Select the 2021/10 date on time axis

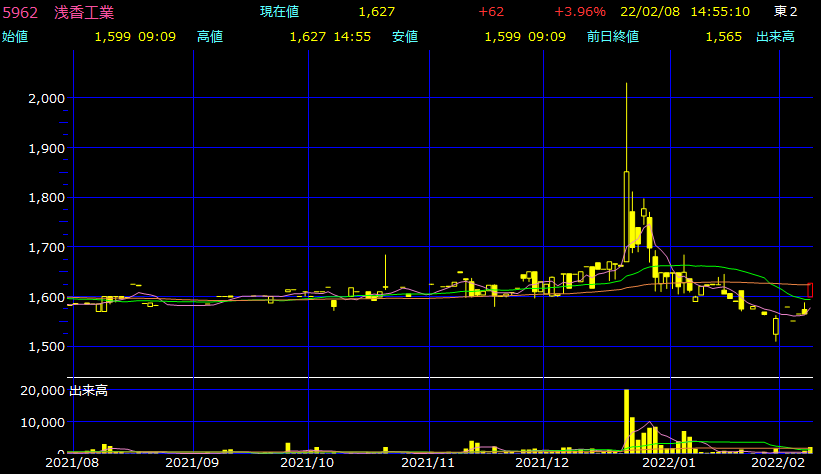point(309,464)
